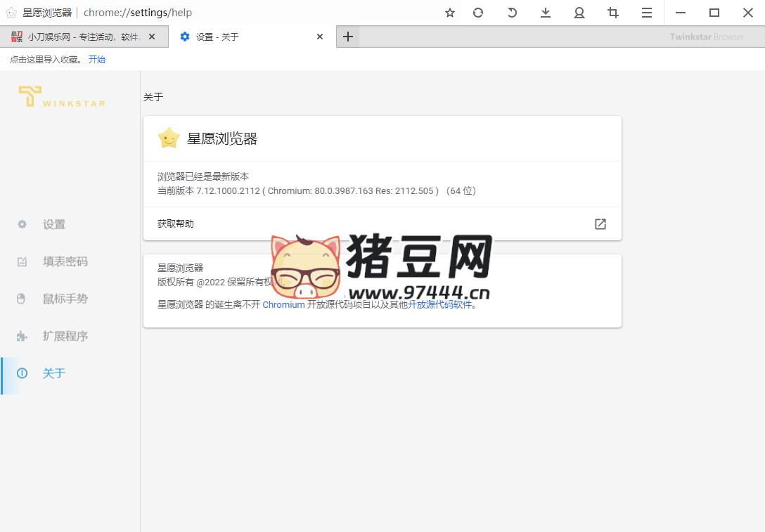Close the 设置 - 关于 tab
The width and height of the screenshot is (765, 532).
point(320,37)
